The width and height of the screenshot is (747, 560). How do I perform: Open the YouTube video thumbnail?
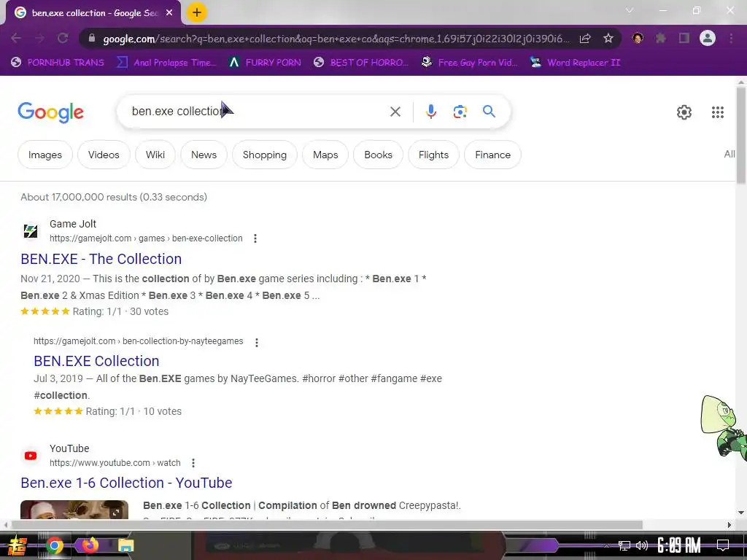[74, 510]
